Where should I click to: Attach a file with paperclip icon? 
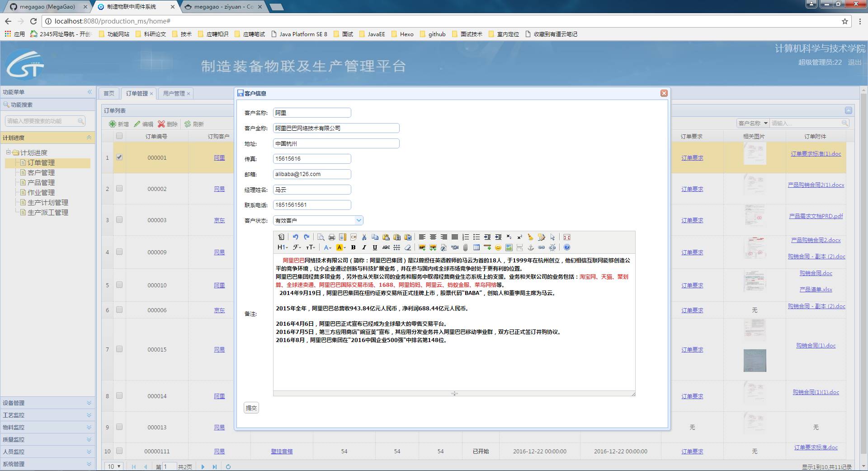466,247
